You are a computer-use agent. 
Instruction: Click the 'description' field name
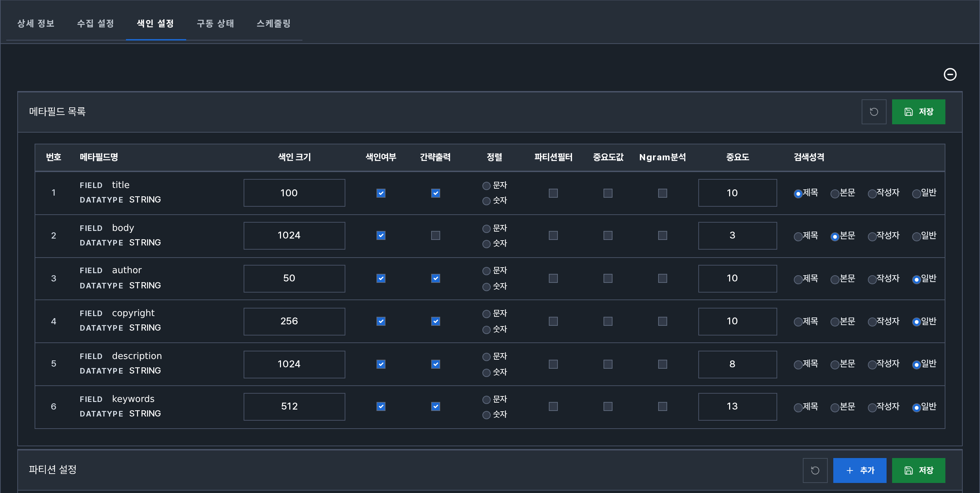(x=137, y=356)
